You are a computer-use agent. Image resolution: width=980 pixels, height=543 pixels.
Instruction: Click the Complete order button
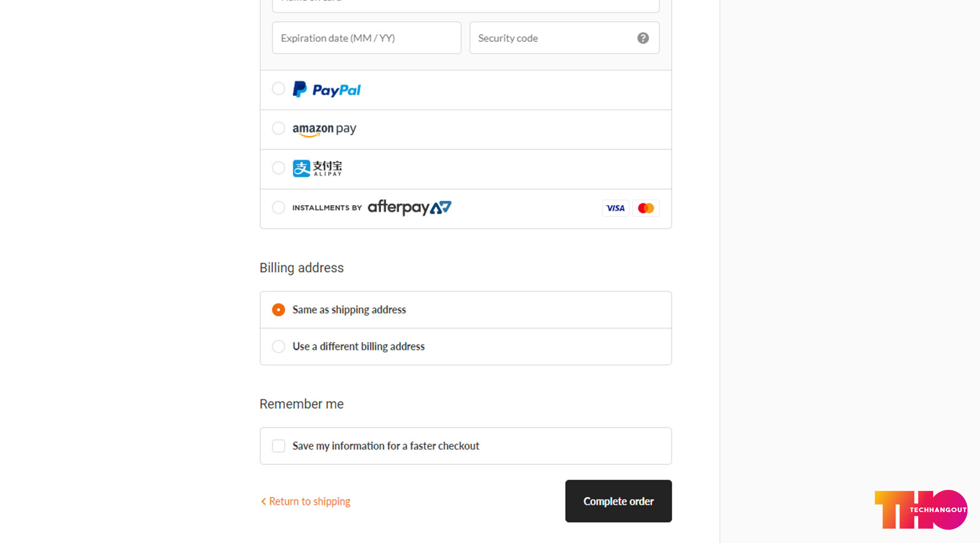click(618, 501)
